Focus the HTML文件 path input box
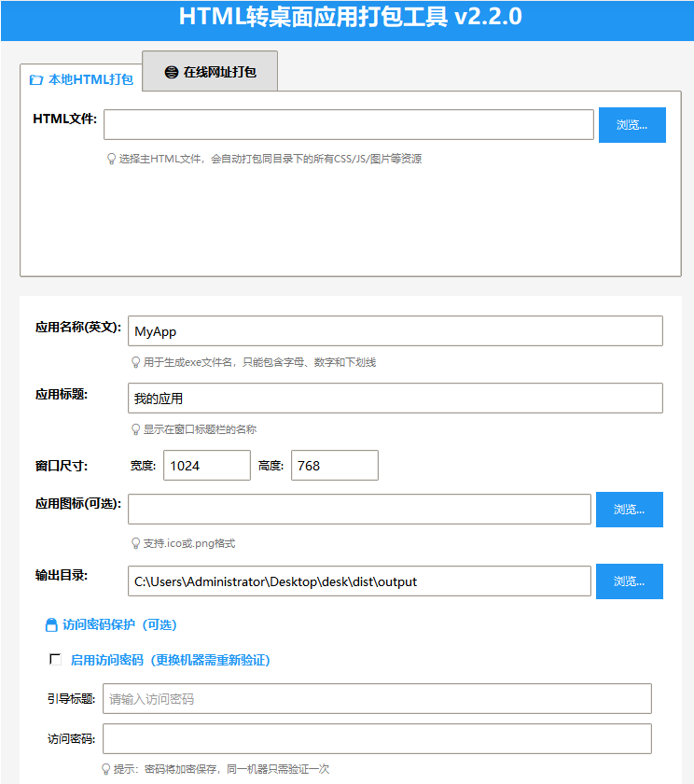This screenshot has width=694, height=784. [348, 125]
